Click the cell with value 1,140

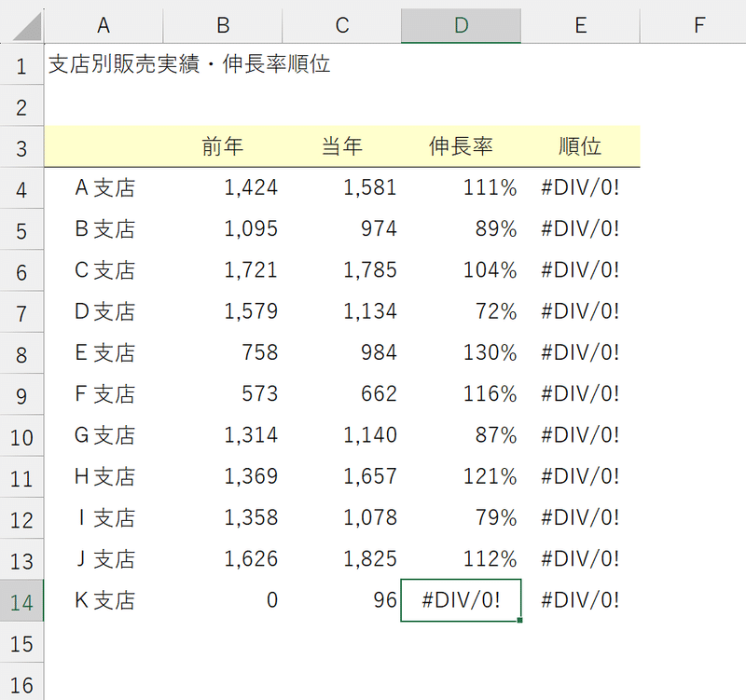(342, 435)
